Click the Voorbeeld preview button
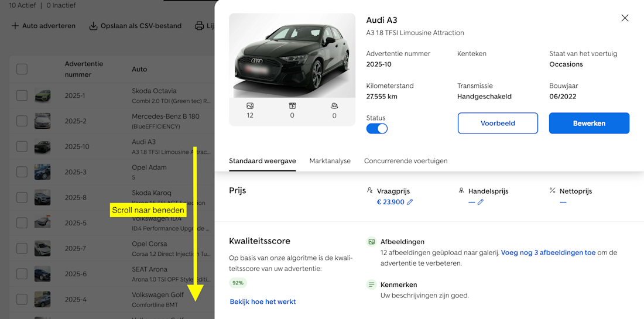The width and height of the screenshot is (644, 319). coord(498,124)
